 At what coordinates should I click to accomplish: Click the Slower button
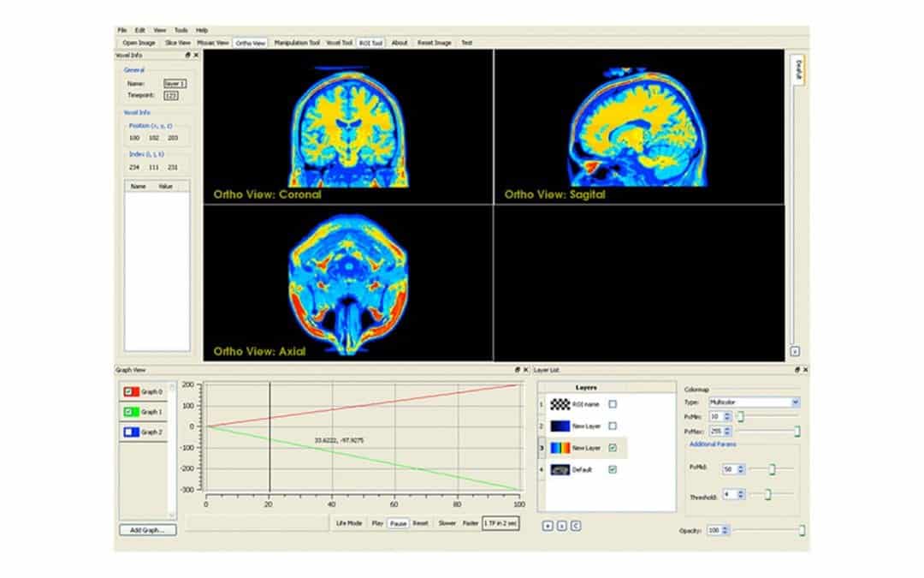447,523
